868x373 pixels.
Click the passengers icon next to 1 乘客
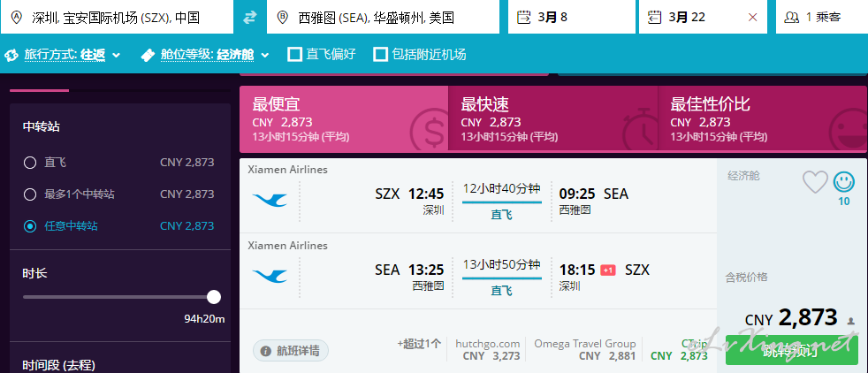792,17
